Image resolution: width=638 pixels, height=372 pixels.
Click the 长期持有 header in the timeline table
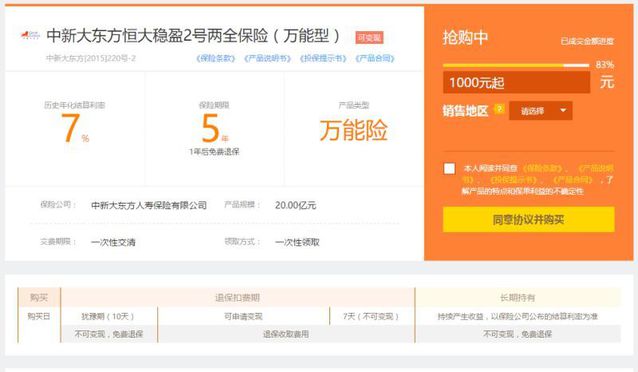[518, 298]
